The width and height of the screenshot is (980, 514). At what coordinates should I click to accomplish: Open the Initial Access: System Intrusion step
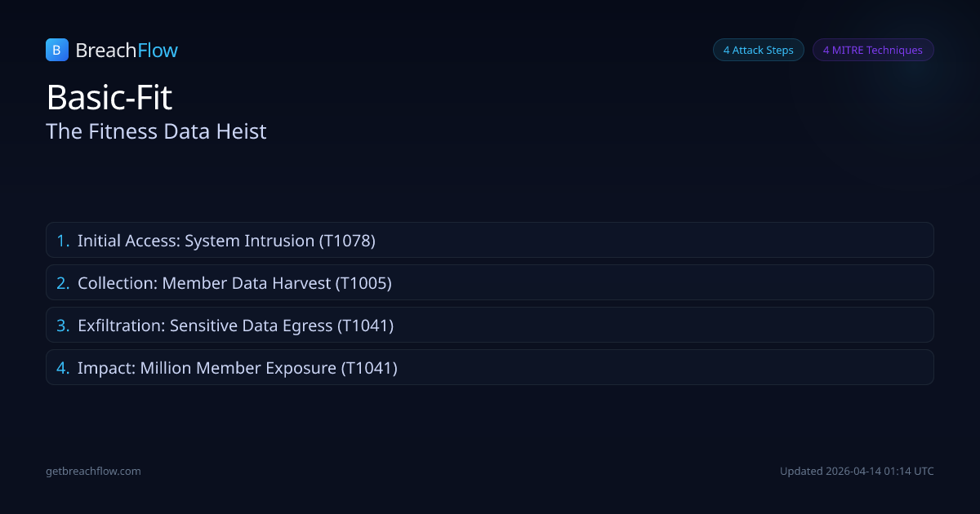490,241
